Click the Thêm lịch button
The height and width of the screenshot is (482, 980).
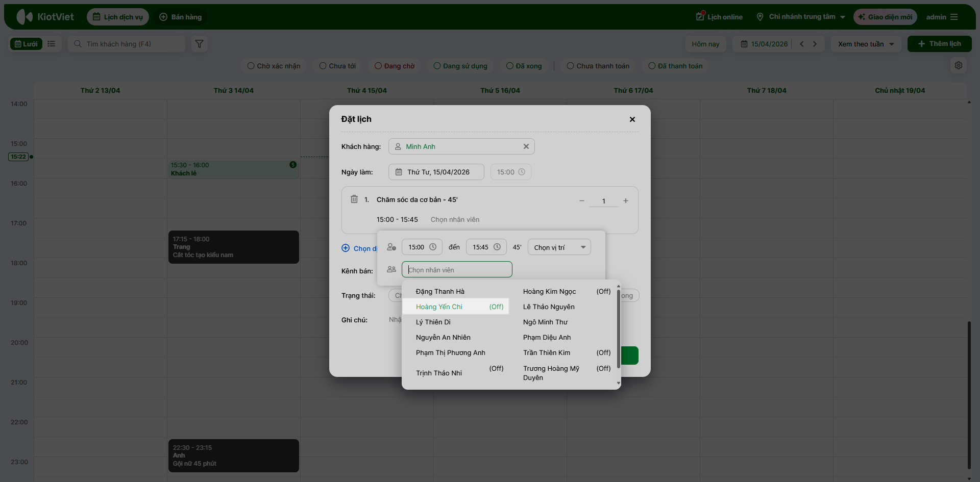(939, 44)
